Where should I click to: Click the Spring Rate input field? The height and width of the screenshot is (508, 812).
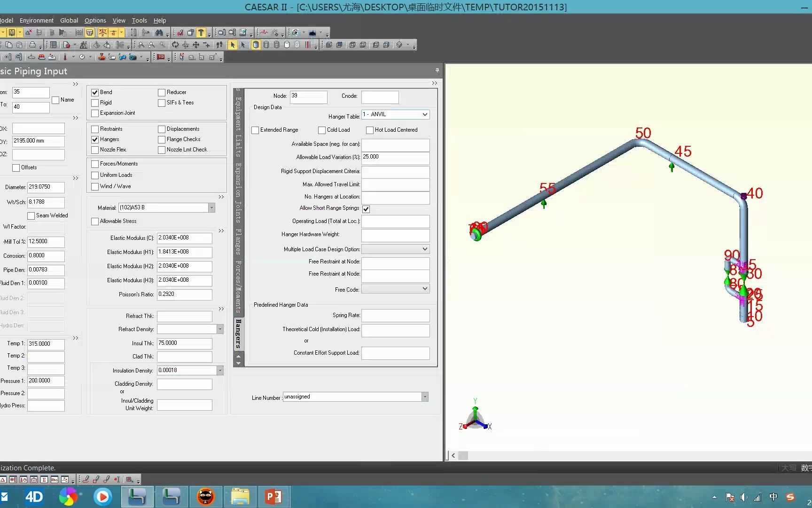point(395,315)
